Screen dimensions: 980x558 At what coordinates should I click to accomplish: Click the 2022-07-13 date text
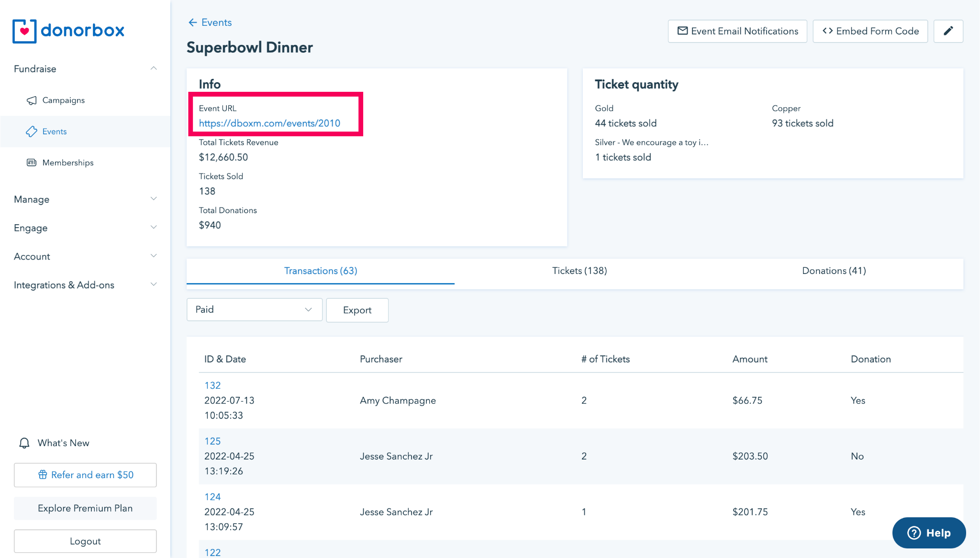tap(229, 401)
